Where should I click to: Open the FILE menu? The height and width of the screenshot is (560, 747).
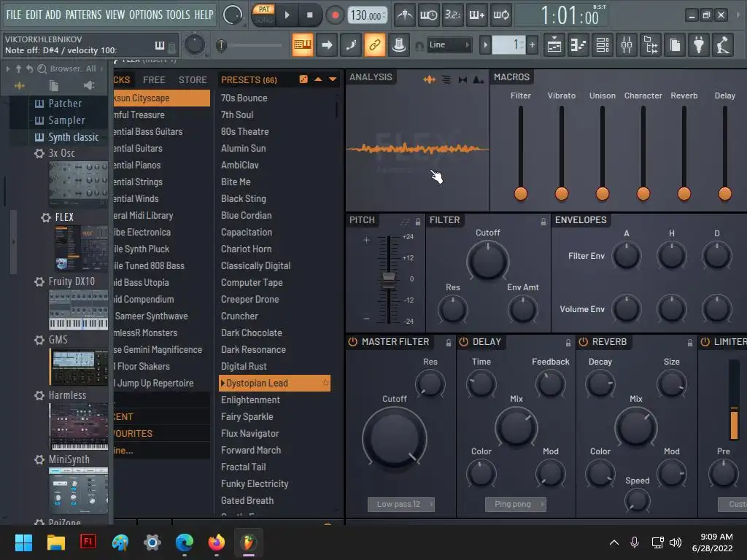[x=14, y=15]
